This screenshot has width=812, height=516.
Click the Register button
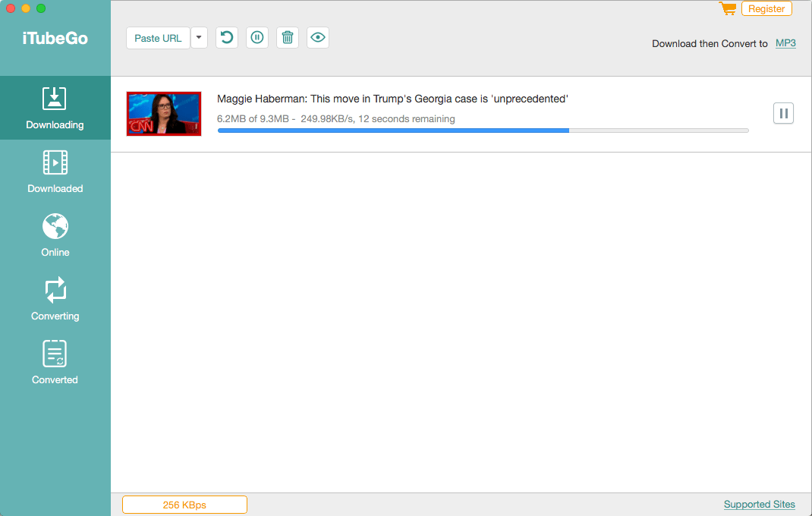click(x=766, y=9)
